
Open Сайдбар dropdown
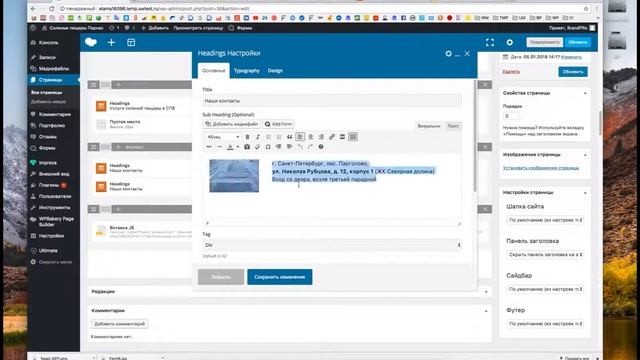coord(545,289)
